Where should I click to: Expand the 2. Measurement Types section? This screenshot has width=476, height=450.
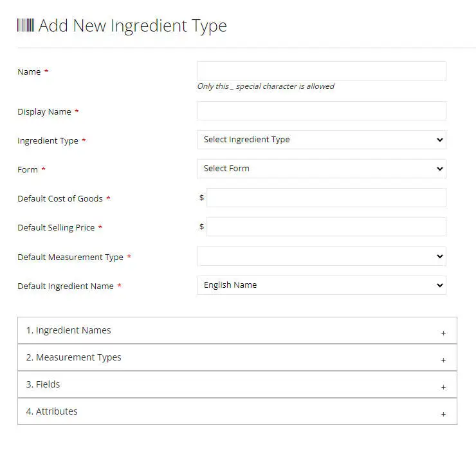pos(74,357)
